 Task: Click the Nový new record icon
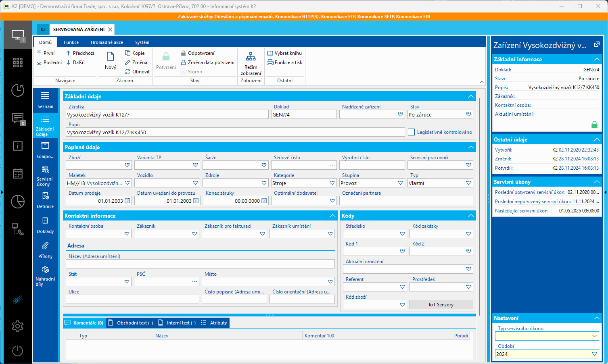click(110, 57)
